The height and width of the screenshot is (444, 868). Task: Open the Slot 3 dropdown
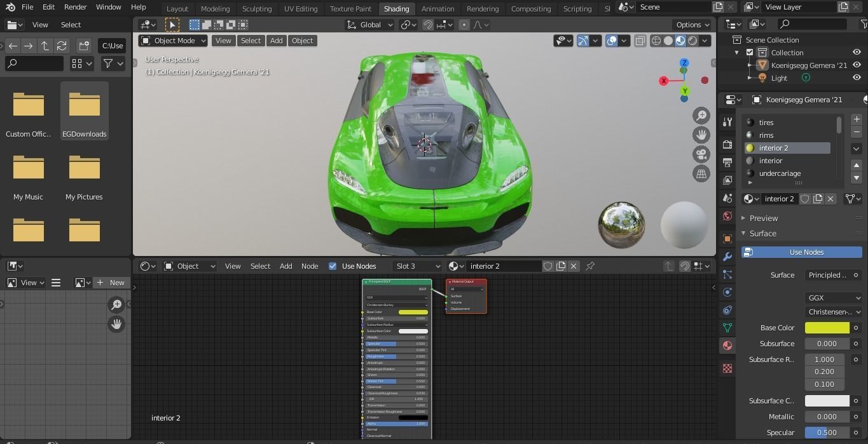(x=417, y=266)
